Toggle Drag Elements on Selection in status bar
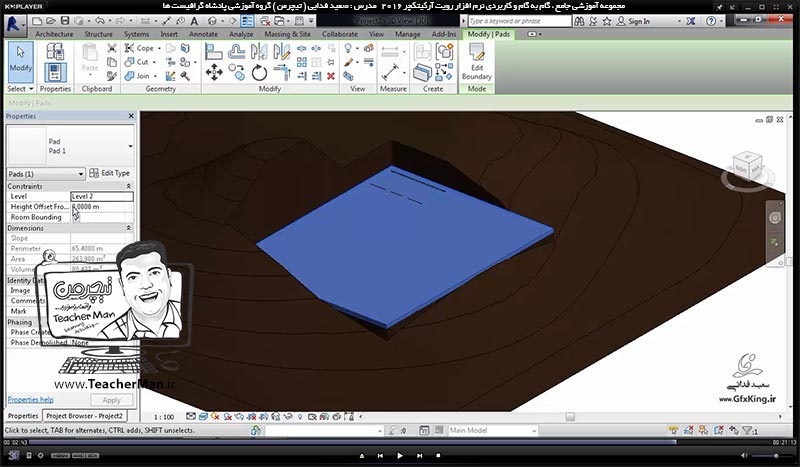 734,430
